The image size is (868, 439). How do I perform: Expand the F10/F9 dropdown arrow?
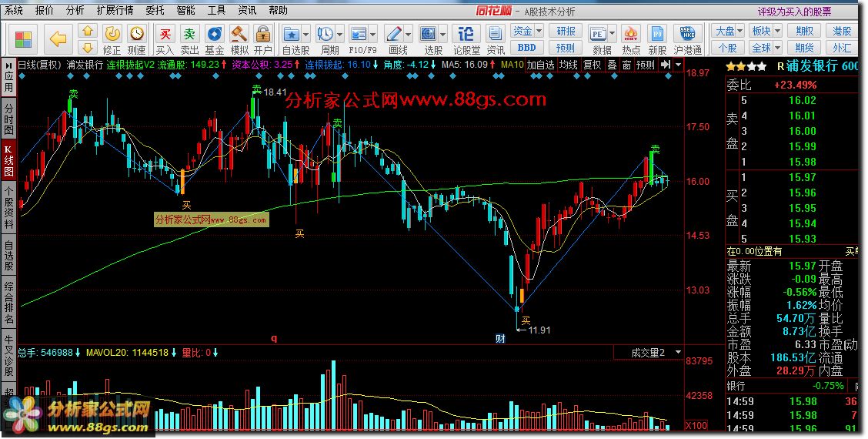click(373, 35)
